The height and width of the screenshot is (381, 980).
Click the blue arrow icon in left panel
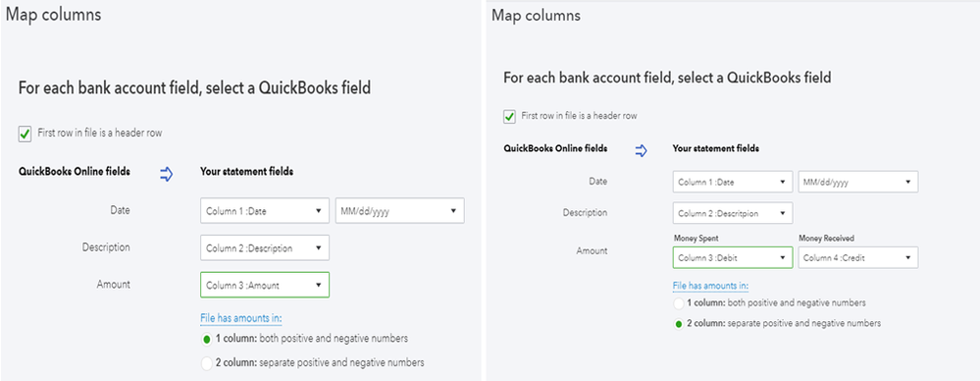(166, 175)
